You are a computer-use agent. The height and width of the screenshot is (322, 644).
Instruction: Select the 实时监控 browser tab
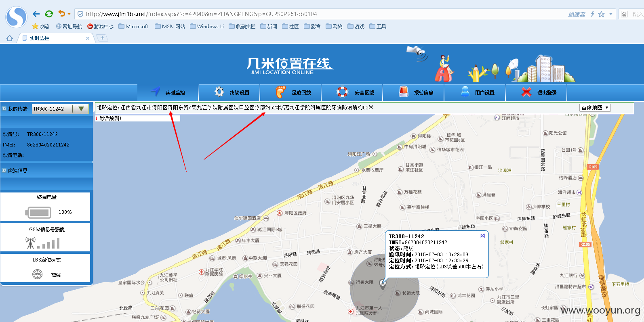pyautogui.click(x=55, y=38)
